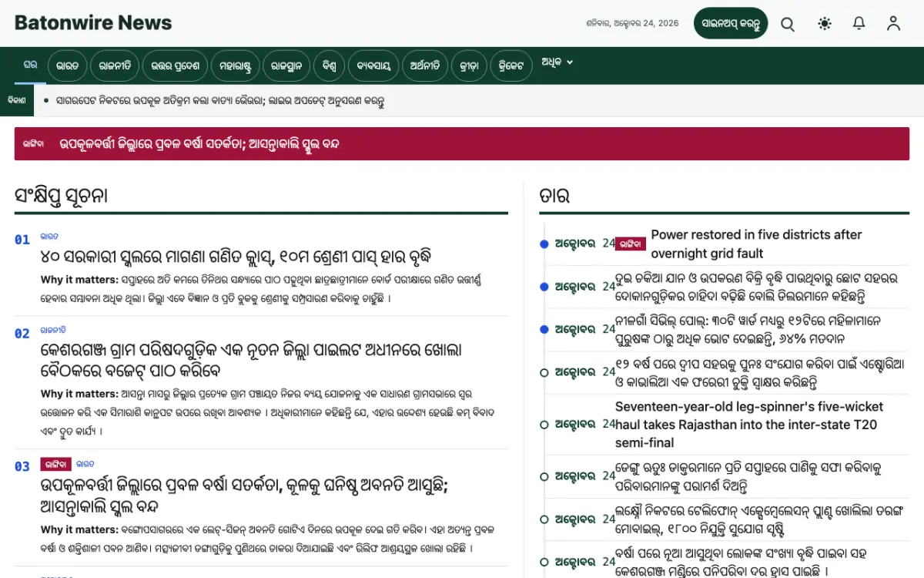Image resolution: width=924 pixels, height=578 pixels.
Task: Click timeline dot beside leg-spinner story
Action: pyautogui.click(x=544, y=425)
